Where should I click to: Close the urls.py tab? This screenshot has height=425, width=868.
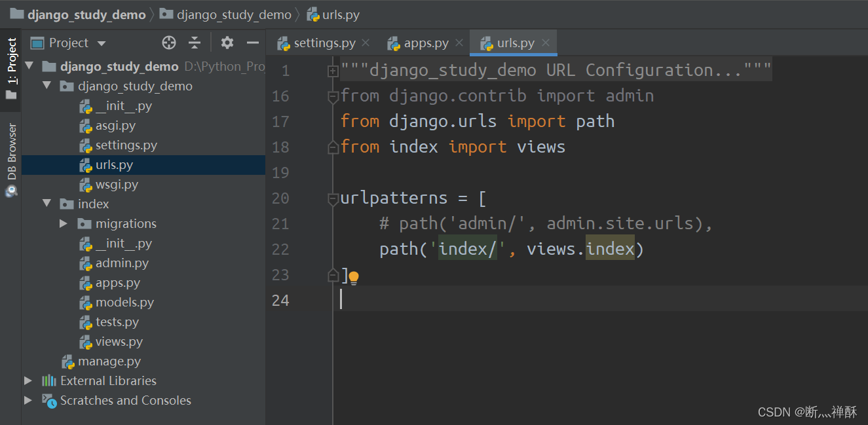tap(546, 43)
